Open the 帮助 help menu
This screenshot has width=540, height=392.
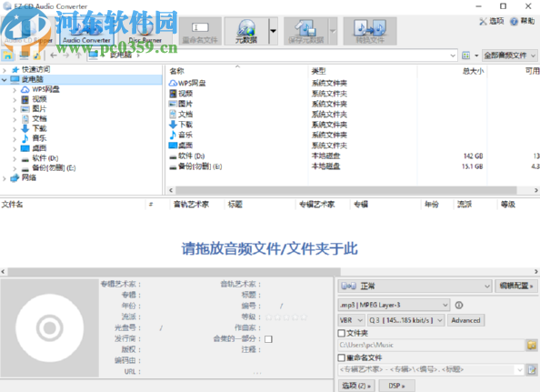pyautogui.click(x=523, y=21)
